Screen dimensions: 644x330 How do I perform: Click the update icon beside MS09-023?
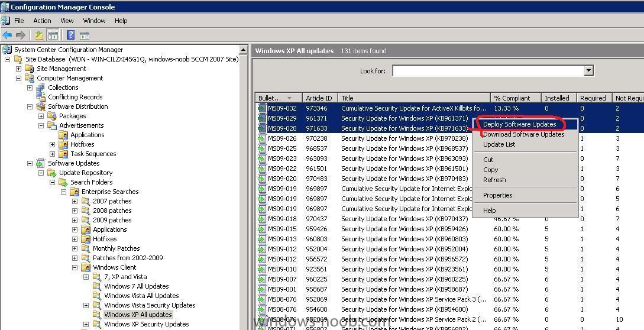click(x=261, y=158)
